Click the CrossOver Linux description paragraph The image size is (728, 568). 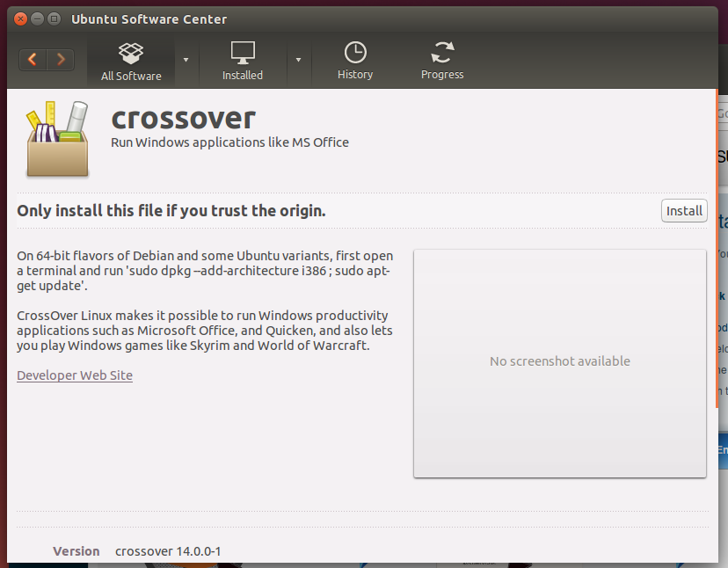(205, 331)
